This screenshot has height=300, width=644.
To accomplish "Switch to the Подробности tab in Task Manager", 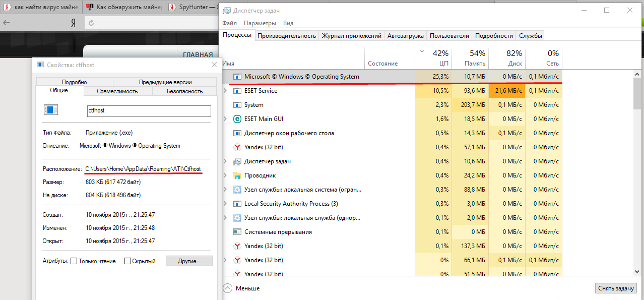I will tap(494, 36).
